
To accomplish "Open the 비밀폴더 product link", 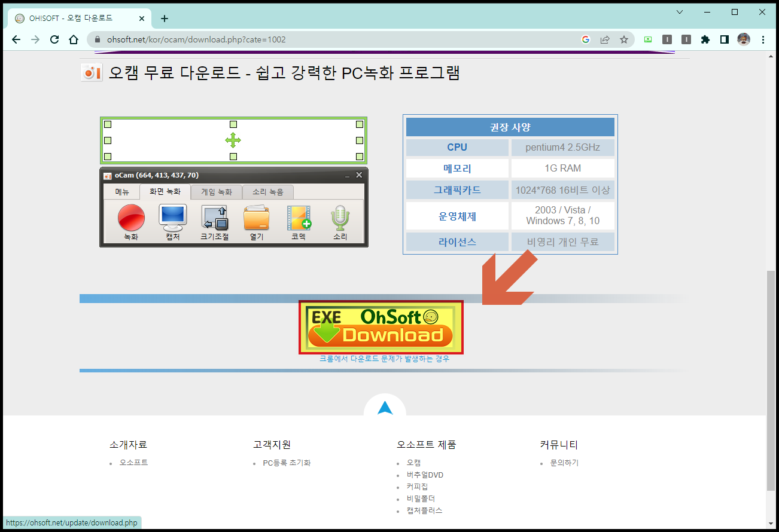I will [x=421, y=499].
